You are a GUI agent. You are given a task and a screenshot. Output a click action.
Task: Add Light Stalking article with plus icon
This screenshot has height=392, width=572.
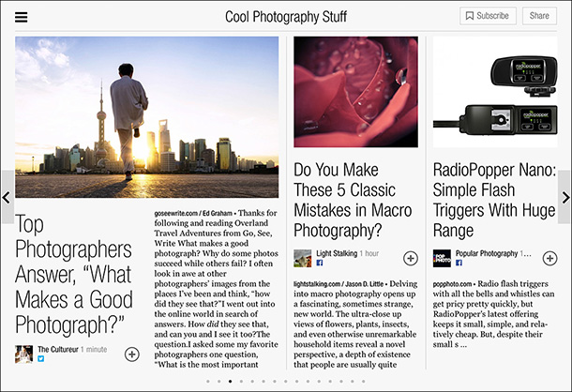tap(411, 258)
